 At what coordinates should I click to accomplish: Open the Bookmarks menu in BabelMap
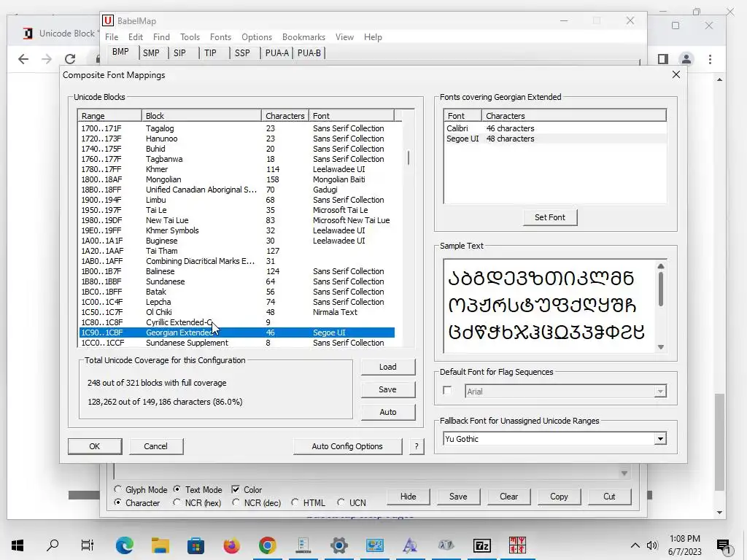point(303,36)
